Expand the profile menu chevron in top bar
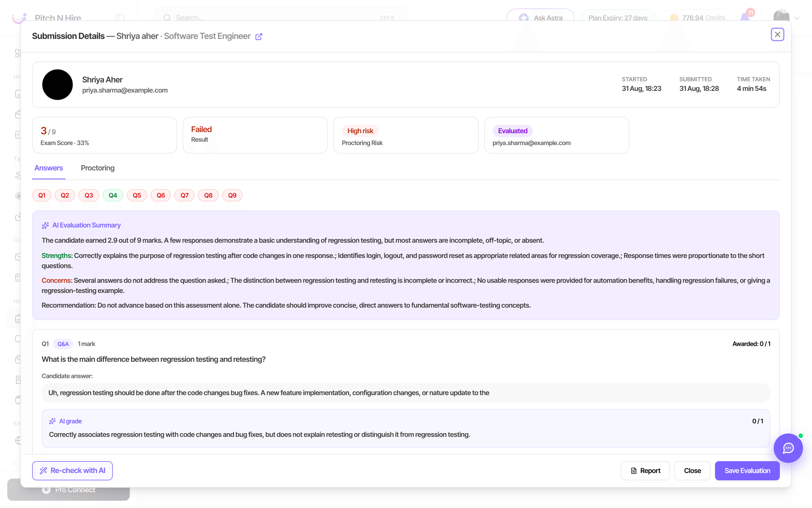Image resolution: width=812 pixels, height=508 pixels. [x=797, y=18]
